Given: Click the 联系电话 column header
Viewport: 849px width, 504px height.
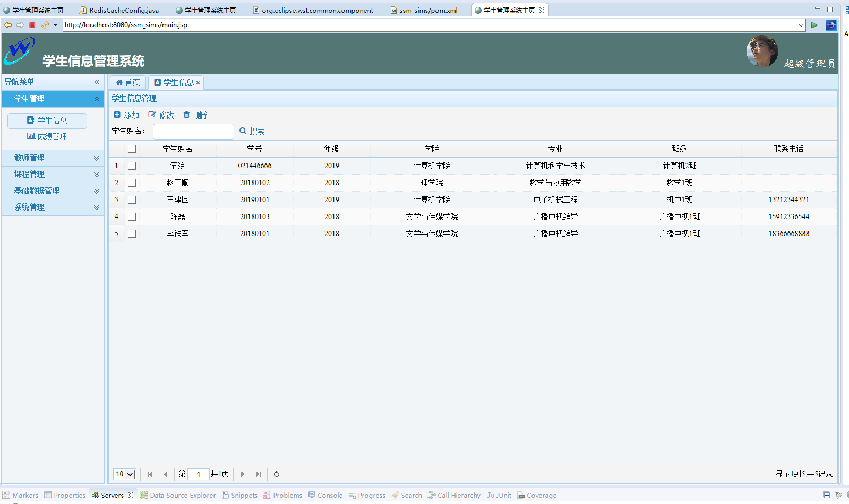Looking at the screenshot, I should pos(789,149).
